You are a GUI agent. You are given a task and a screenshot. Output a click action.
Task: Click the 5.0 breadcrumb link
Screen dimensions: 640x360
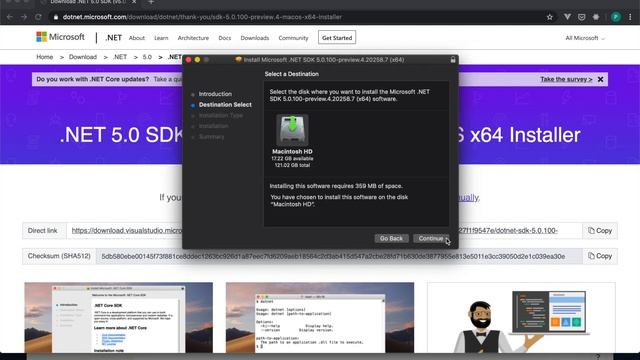[147, 57]
